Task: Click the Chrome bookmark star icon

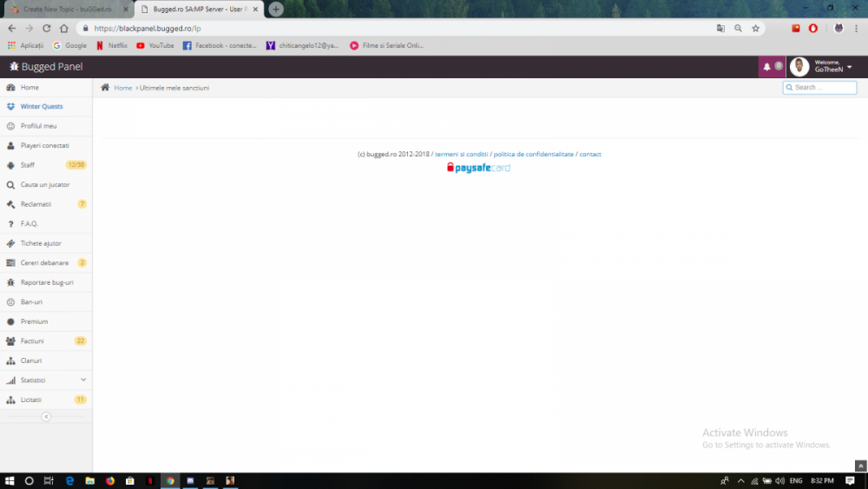Action: (756, 28)
